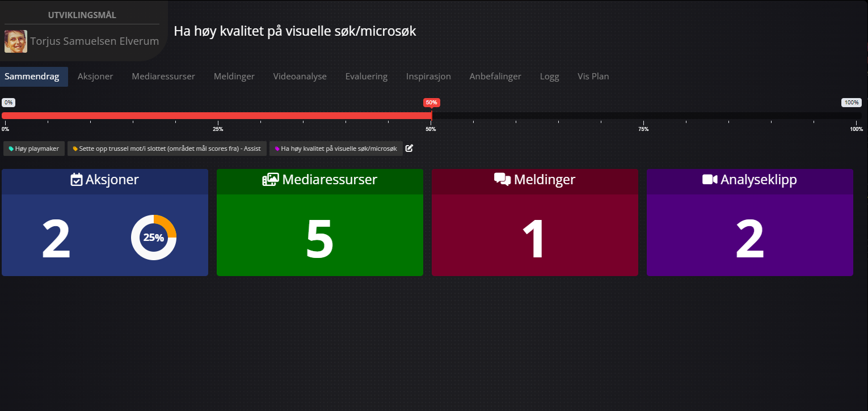868x411 pixels.
Task: Click the 50% progress bar marker
Action: pyautogui.click(x=431, y=103)
